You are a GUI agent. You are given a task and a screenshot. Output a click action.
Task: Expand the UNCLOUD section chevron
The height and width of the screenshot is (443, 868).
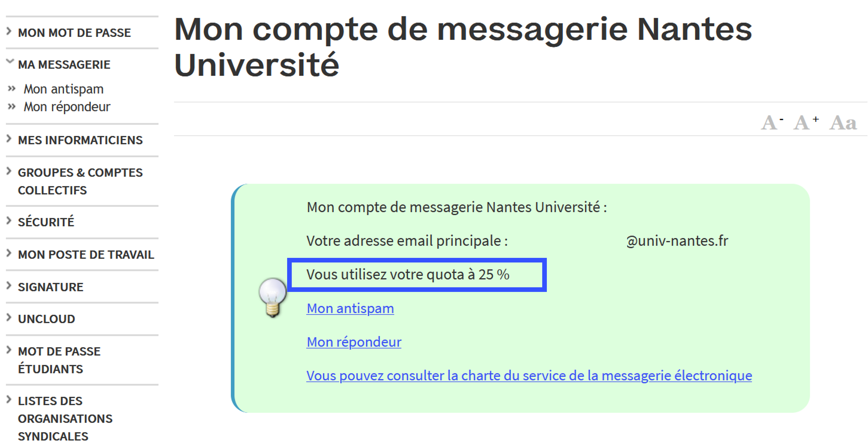9,318
